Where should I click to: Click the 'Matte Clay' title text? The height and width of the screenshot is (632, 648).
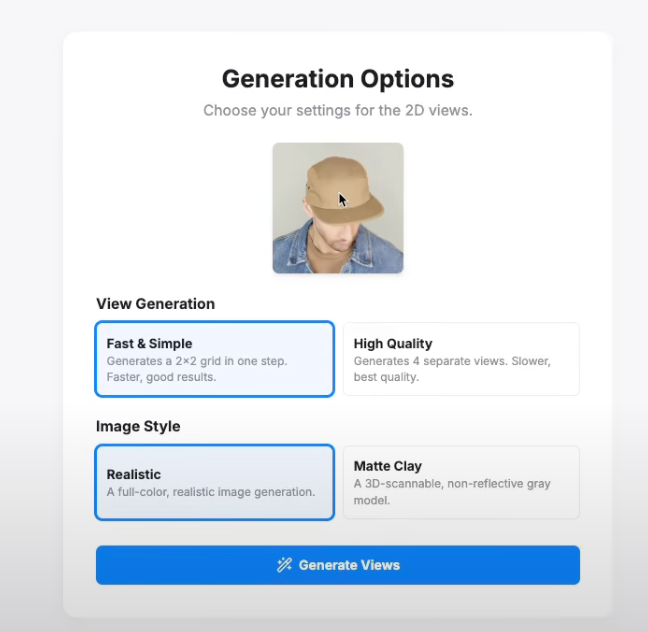[388, 466]
